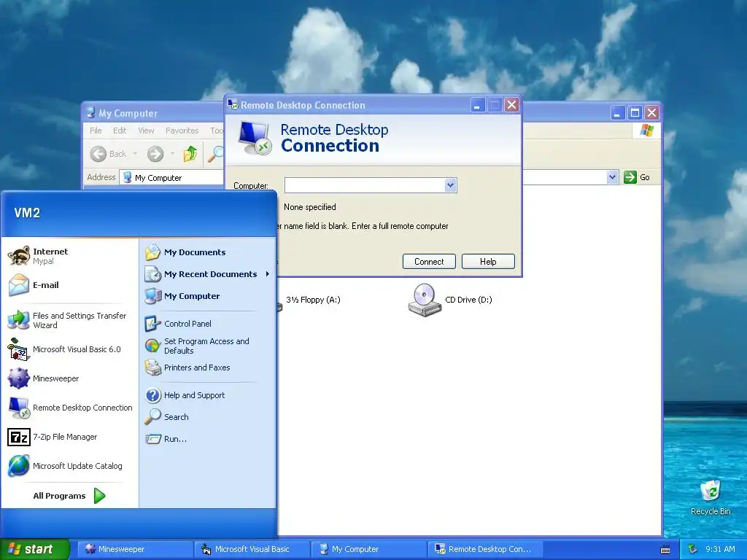Open the File menu in My Computer
Image resolution: width=747 pixels, height=560 pixels.
coord(96,131)
